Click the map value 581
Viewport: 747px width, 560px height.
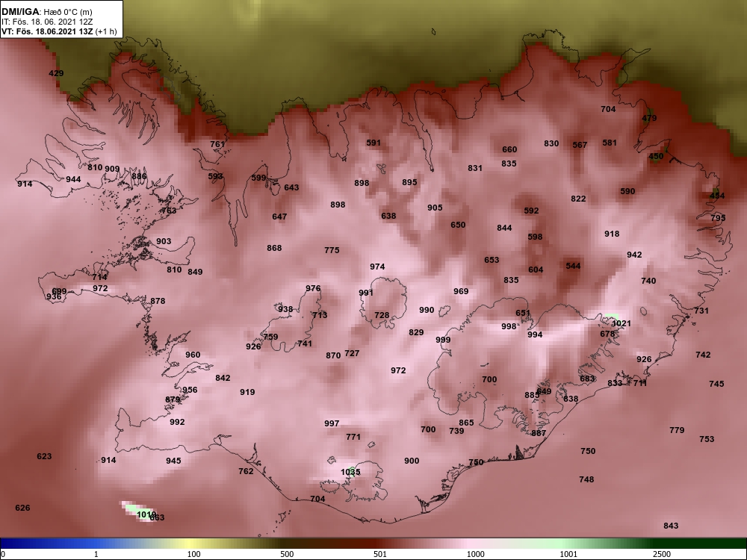(610, 143)
